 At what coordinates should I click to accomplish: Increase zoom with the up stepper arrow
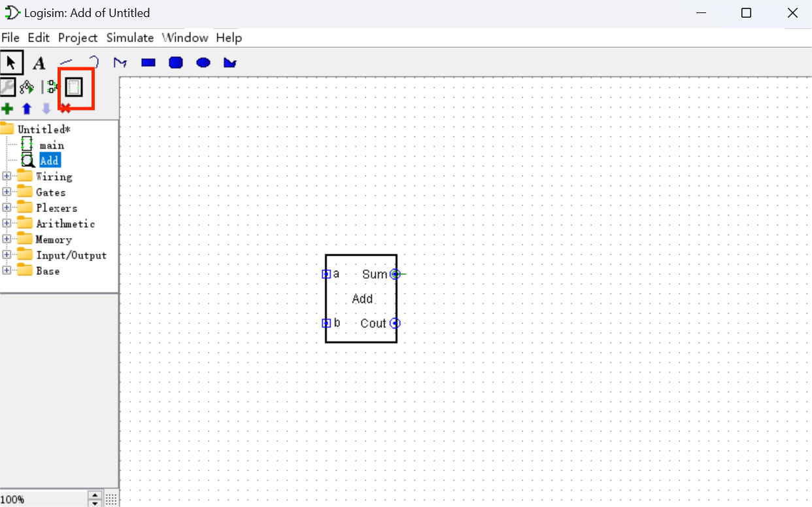click(x=95, y=495)
